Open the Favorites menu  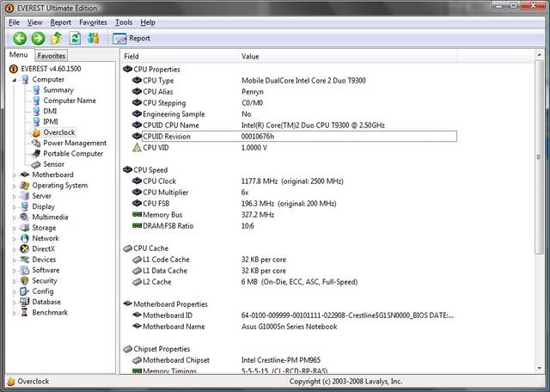[93, 22]
